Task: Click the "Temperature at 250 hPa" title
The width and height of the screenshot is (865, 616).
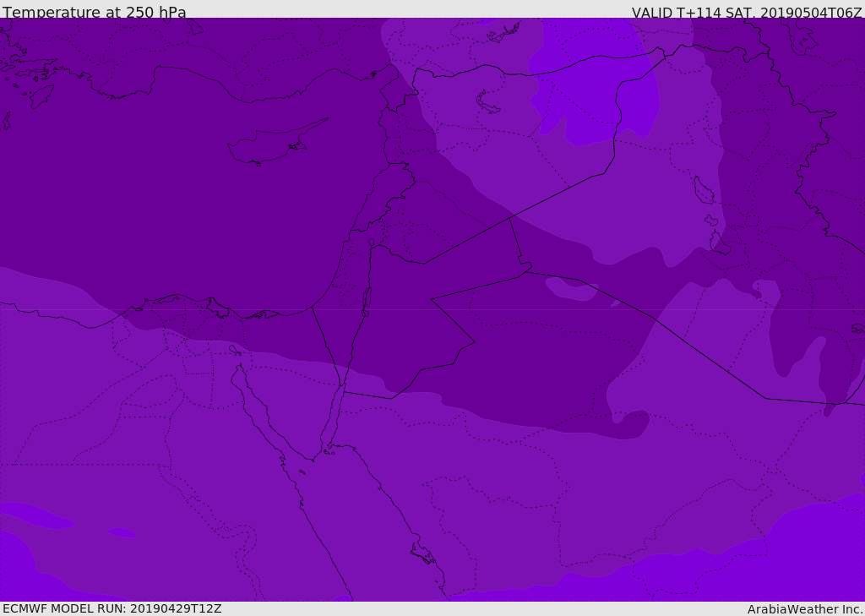Action: click(x=95, y=13)
